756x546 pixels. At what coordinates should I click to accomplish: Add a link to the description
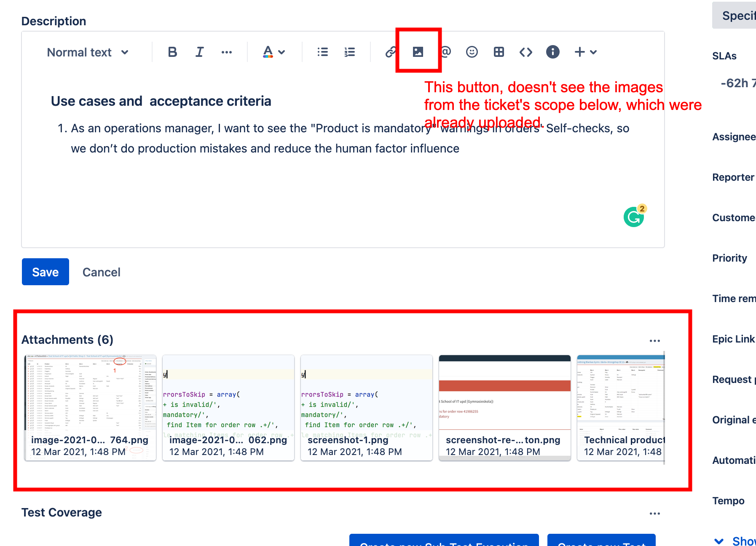[390, 52]
